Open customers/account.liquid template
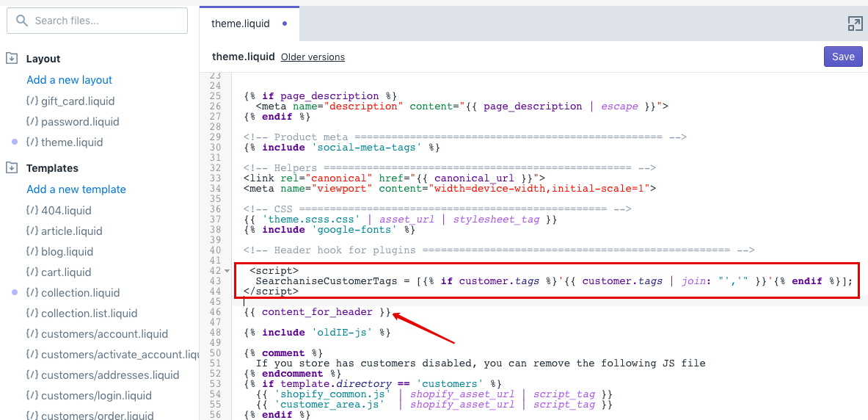The height and width of the screenshot is (420, 868). pyautogui.click(x=105, y=333)
